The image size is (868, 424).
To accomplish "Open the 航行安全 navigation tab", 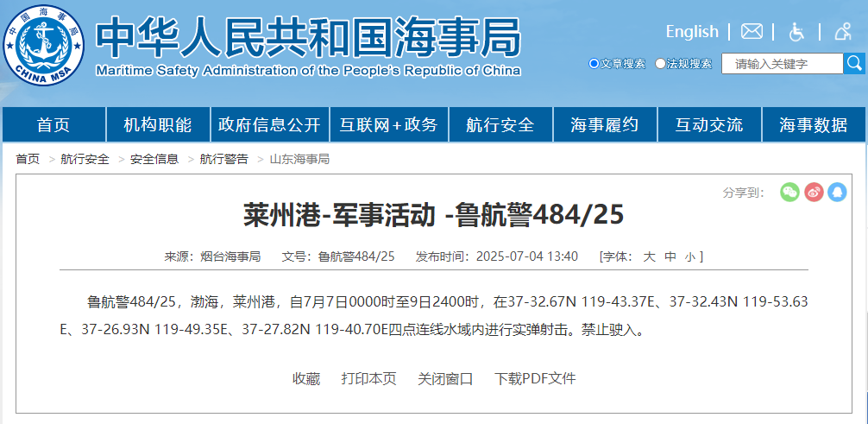I will (x=500, y=124).
